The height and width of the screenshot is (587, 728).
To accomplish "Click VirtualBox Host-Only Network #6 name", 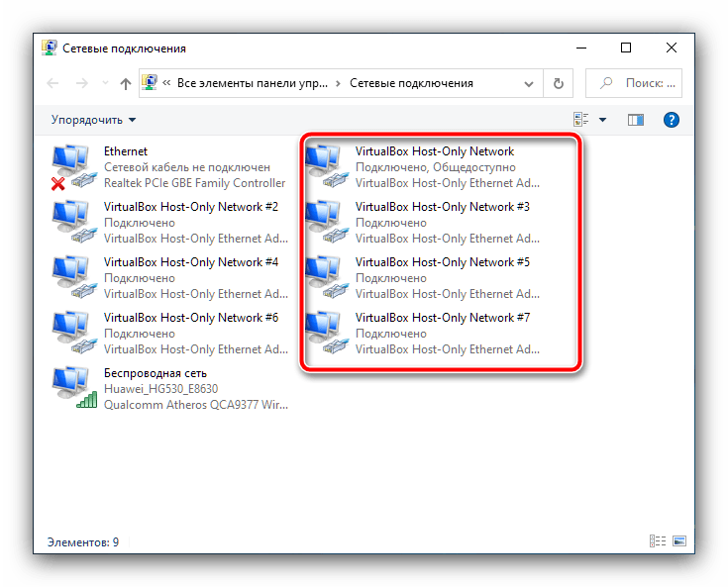I will [191, 318].
